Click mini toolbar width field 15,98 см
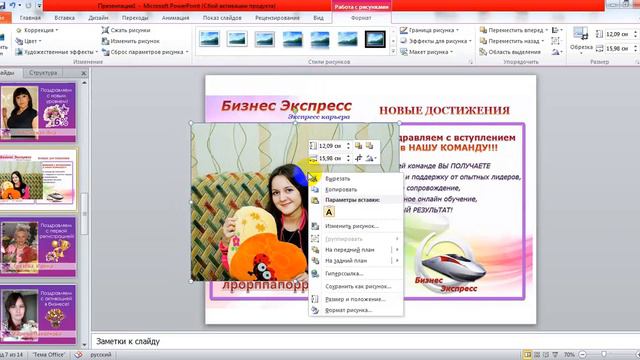The image size is (640, 360). [x=331, y=158]
